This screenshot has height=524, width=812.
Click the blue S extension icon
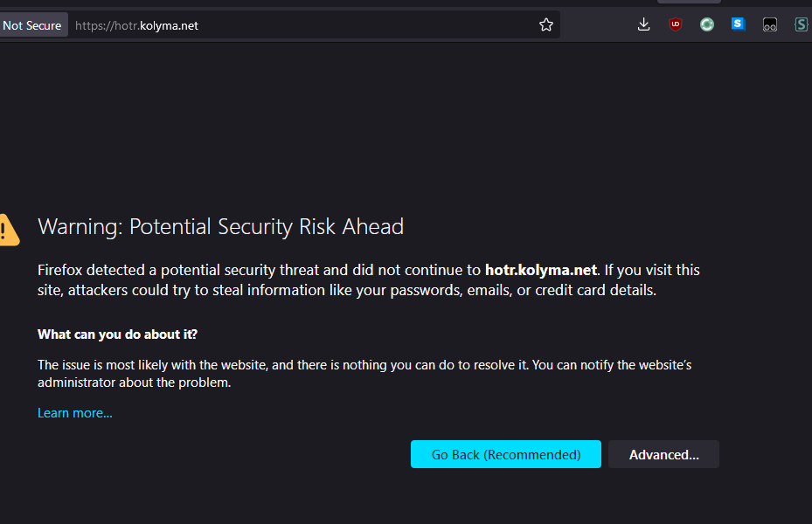pos(739,24)
